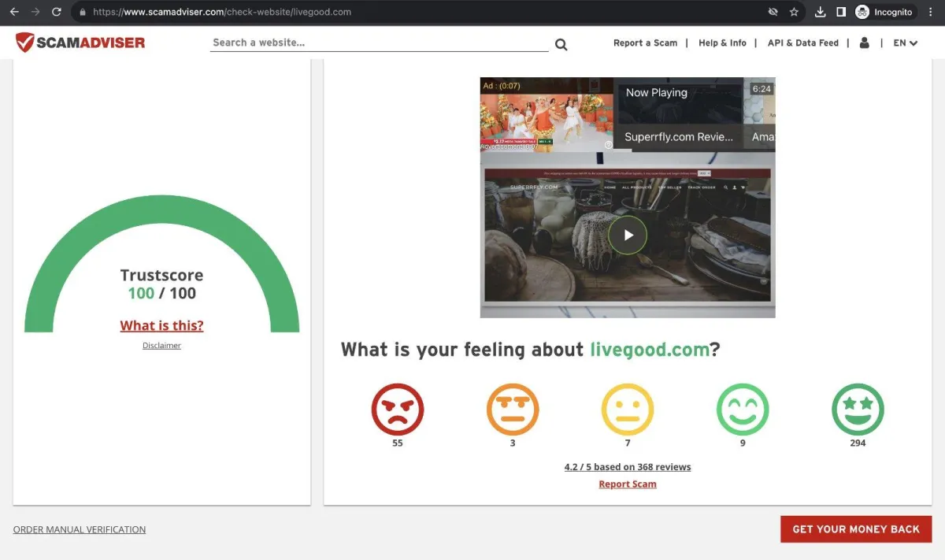
Task: Open the '4.2 / 5 based on 368 reviews' link
Action: pyautogui.click(x=628, y=467)
